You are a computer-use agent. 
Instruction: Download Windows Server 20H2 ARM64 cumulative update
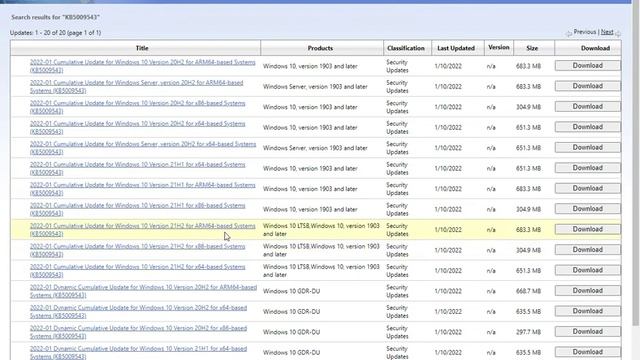[587, 86]
